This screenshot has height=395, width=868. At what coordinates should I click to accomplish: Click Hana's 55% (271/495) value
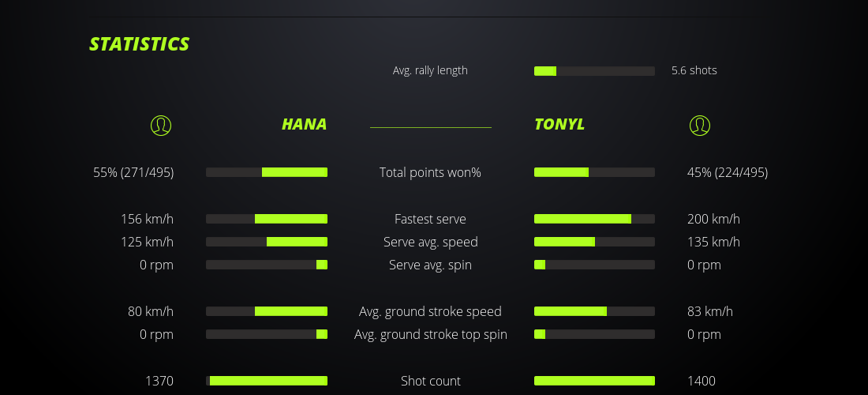click(133, 172)
